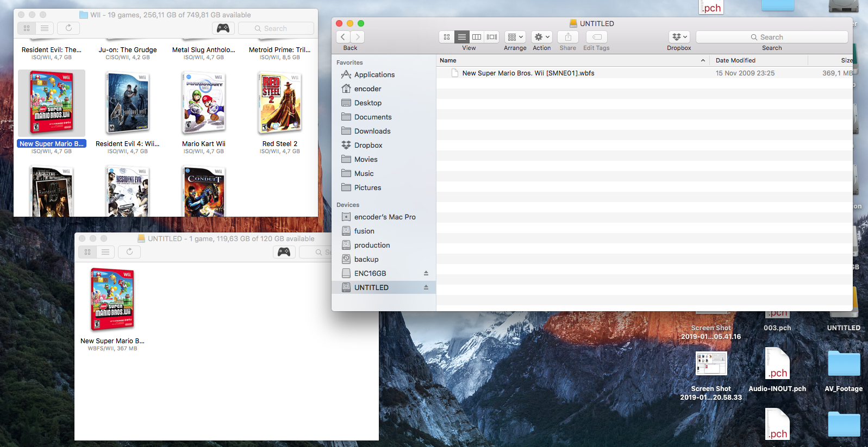Click Resident Evil: The... game title

point(52,49)
